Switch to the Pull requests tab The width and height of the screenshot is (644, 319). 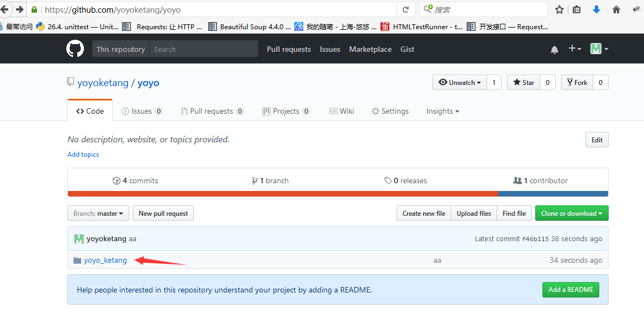pyautogui.click(x=212, y=111)
